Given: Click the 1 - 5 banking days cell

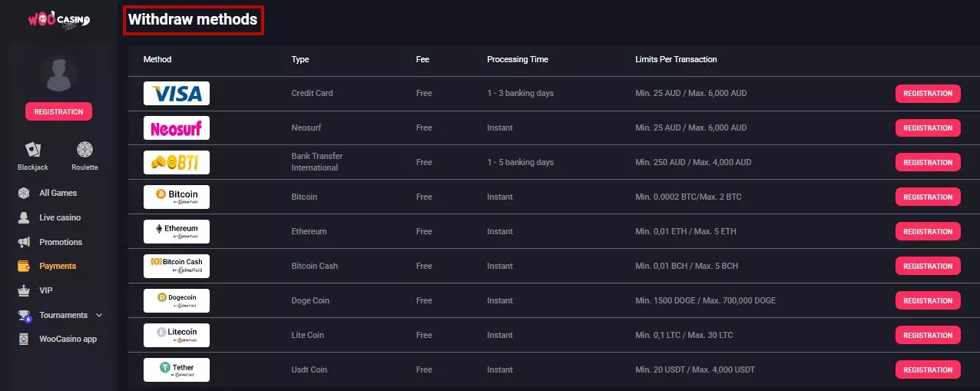Looking at the screenshot, I should coord(520,162).
